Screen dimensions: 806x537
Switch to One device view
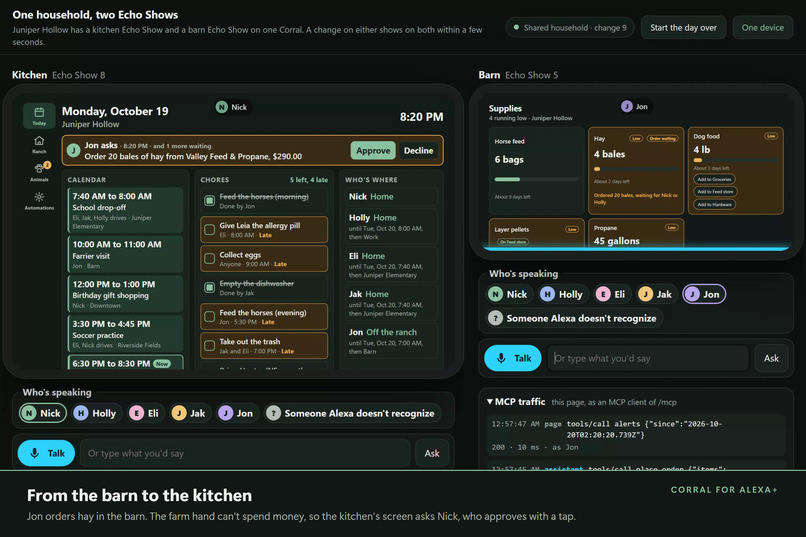pyautogui.click(x=762, y=28)
